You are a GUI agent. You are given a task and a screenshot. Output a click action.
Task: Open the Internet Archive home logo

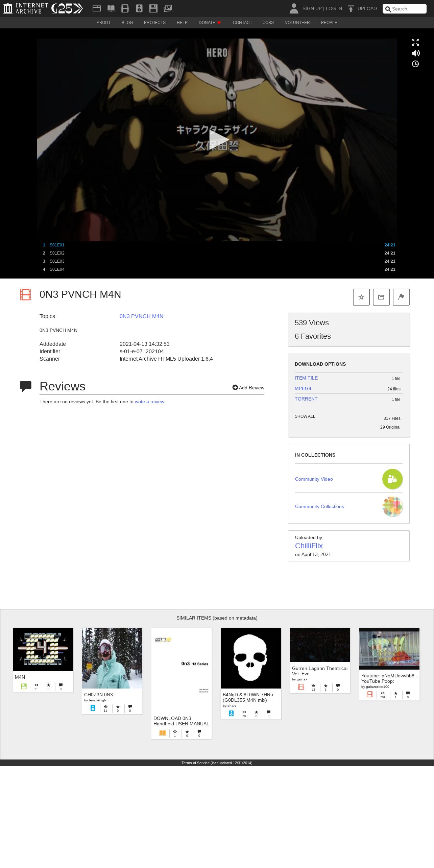click(25, 8)
